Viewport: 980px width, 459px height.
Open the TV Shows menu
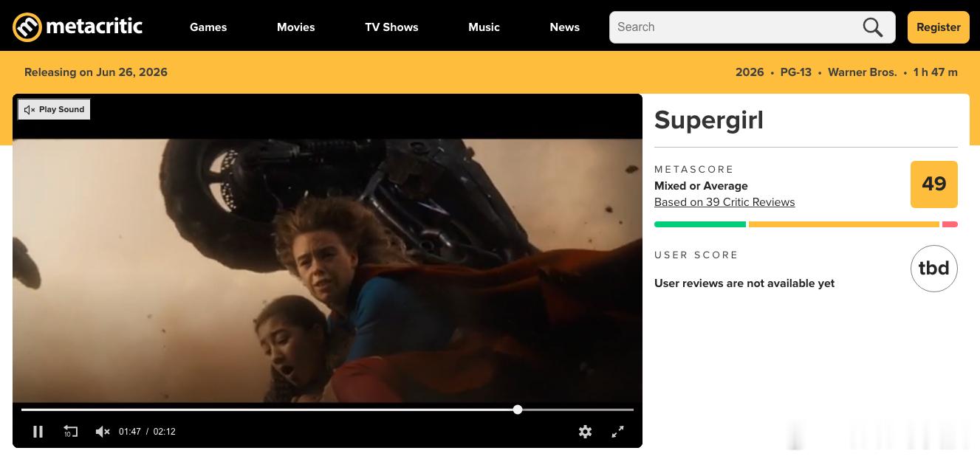pyautogui.click(x=391, y=27)
